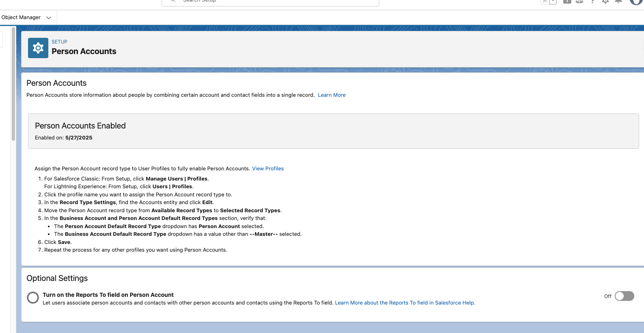Screen dimensions: 644x333
Task: Click the "Optional Settings" heading
Action: click(57, 279)
